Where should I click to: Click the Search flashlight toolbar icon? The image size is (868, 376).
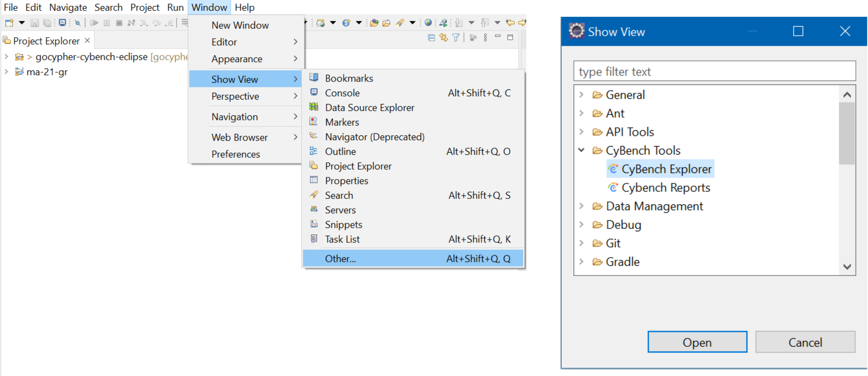pos(400,23)
